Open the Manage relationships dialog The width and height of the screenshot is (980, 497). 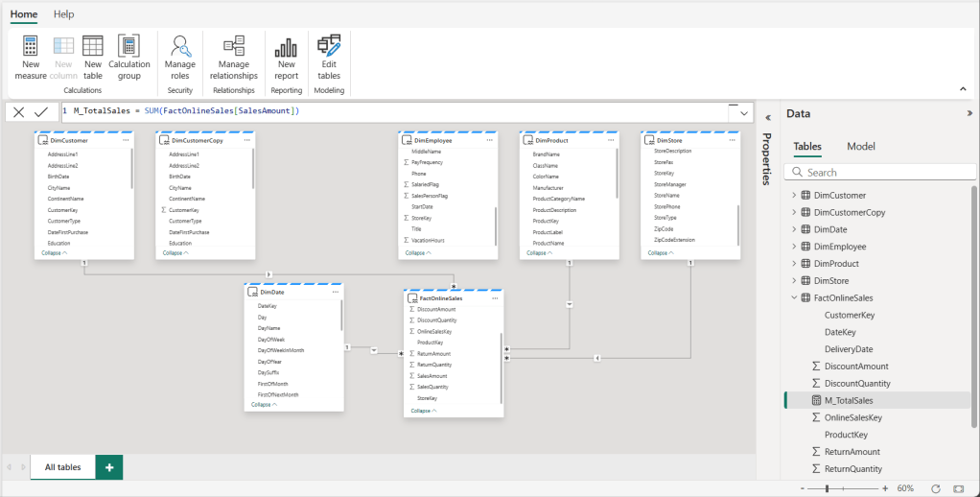[234, 46]
